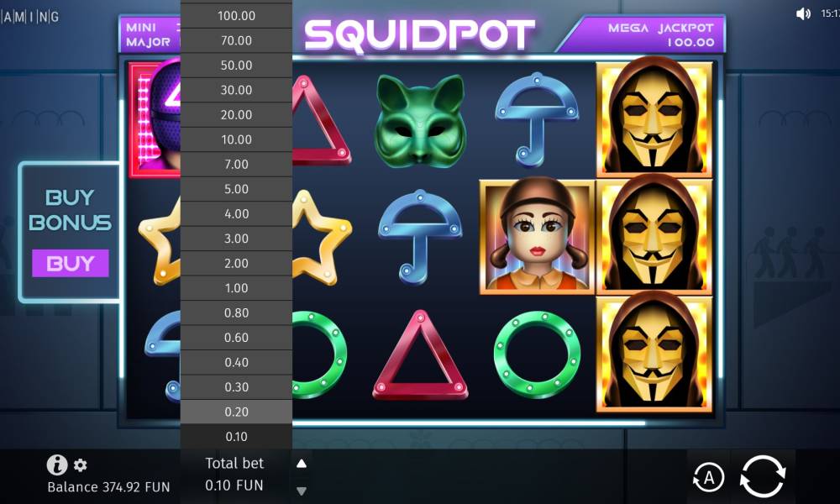Image resolution: width=840 pixels, height=504 pixels.
Task: Choose the 1.00 bet value
Action: click(x=236, y=288)
